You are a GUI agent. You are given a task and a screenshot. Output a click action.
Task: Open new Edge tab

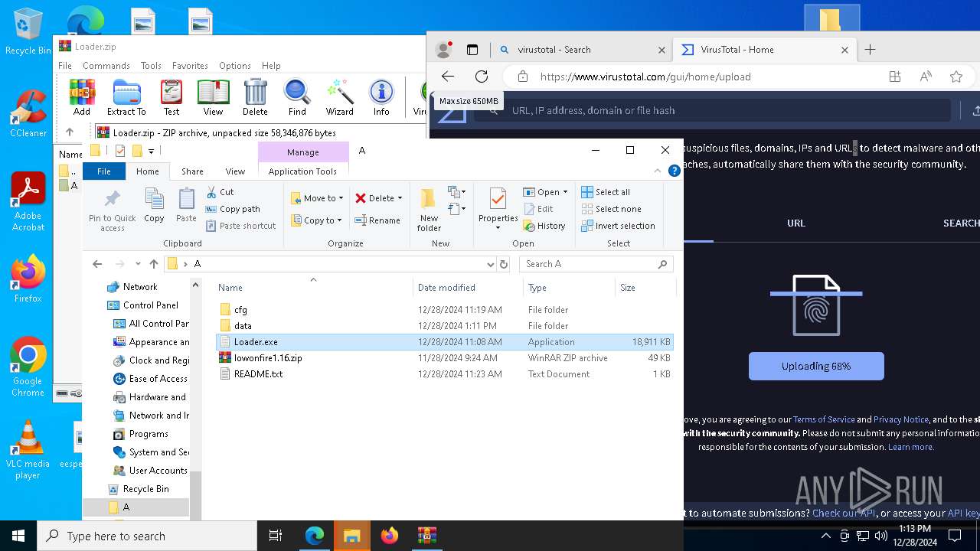[870, 50]
